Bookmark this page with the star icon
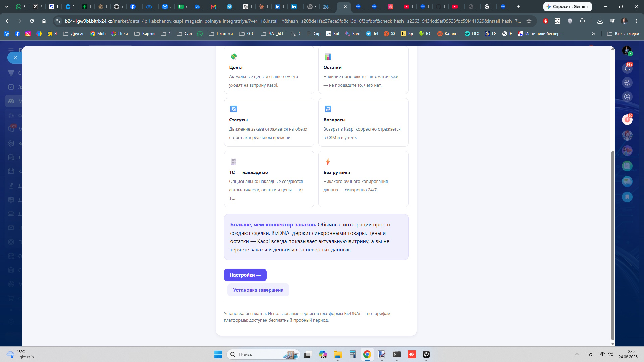The width and height of the screenshot is (644, 362). click(529, 21)
